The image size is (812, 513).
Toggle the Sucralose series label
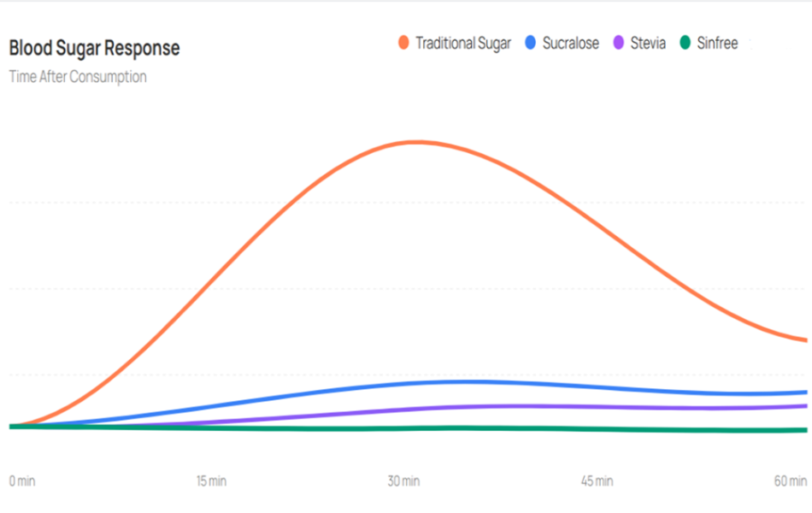(571, 43)
